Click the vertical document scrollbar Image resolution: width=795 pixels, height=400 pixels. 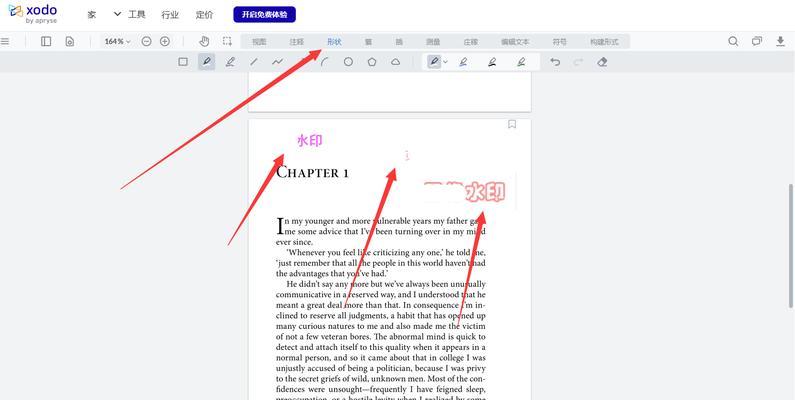[791, 246]
